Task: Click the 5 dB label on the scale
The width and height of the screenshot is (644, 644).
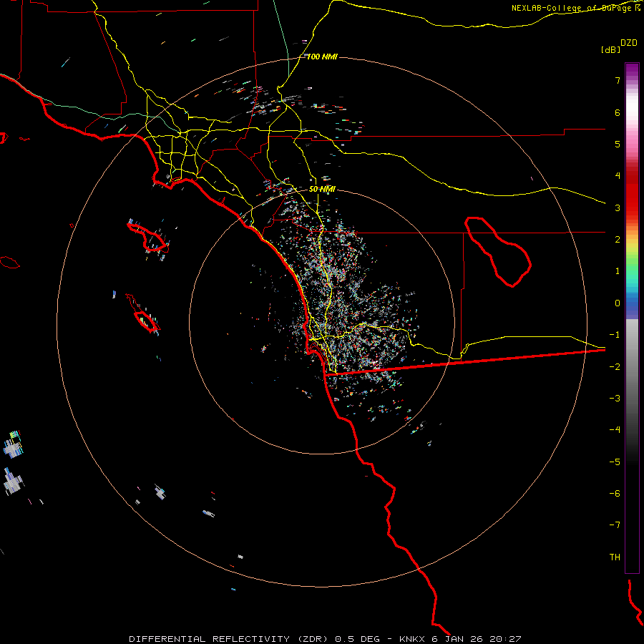Action: [618, 144]
